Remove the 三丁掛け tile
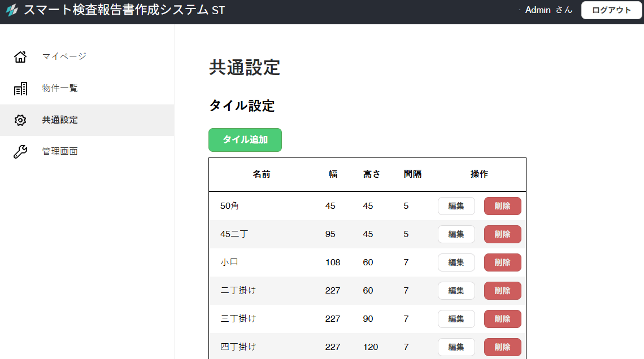The height and width of the screenshot is (359, 644). click(x=502, y=319)
